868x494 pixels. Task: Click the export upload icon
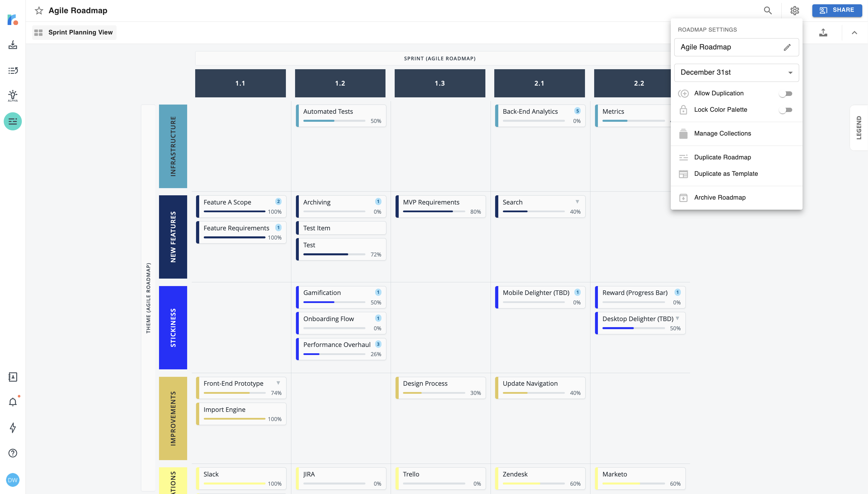[x=823, y=32]
